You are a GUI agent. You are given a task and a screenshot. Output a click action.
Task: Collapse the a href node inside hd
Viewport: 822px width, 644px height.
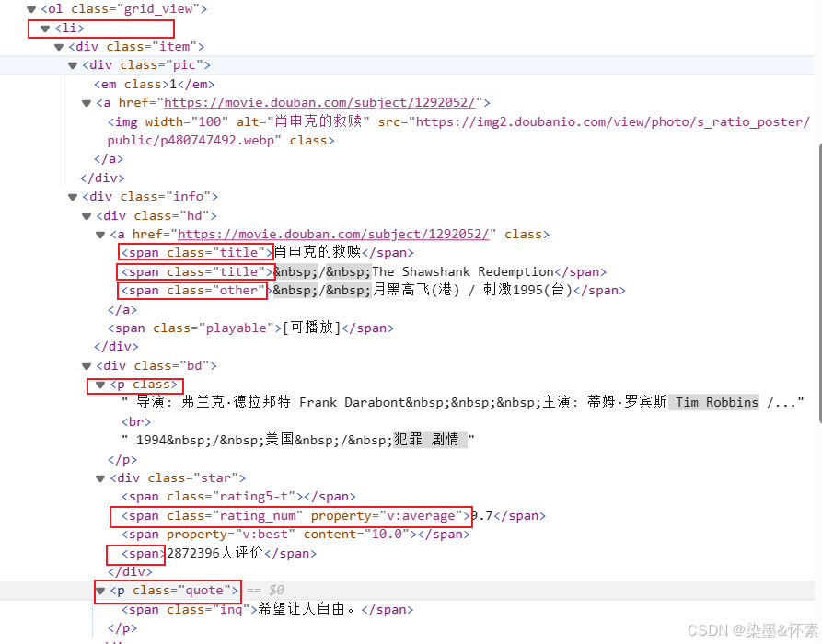pyautogui.click(x=100, y=235)
